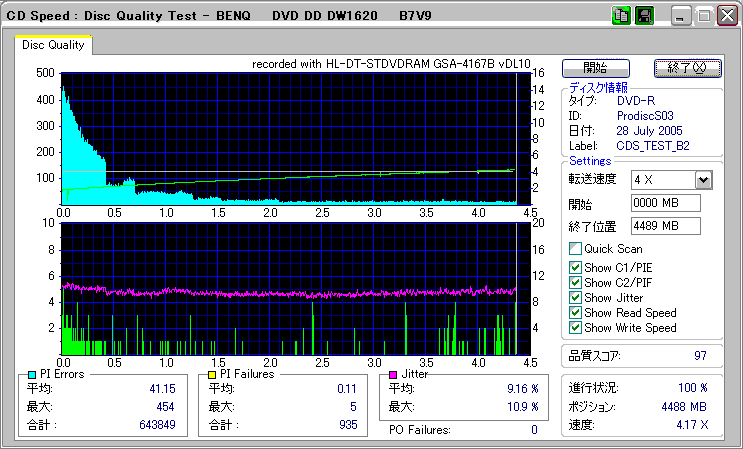
Task: Disable Show Jitter checkbox
Action: click(x=575, y=297)
